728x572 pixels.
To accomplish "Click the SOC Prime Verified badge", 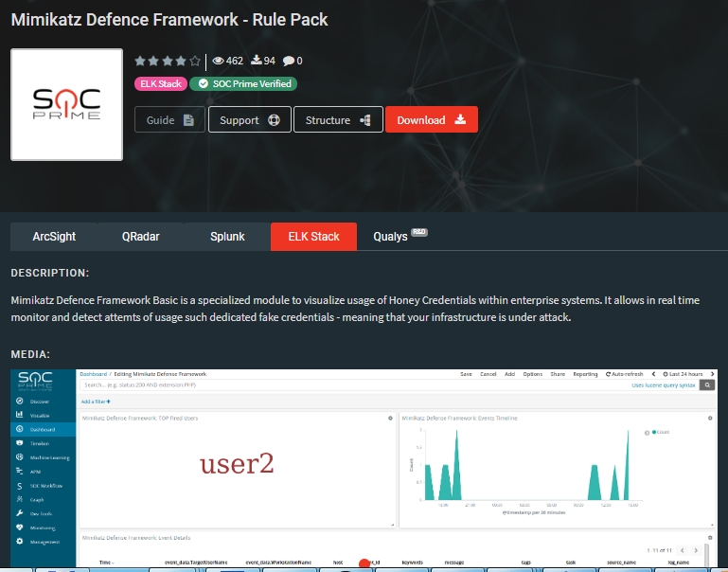I will 243,83.
